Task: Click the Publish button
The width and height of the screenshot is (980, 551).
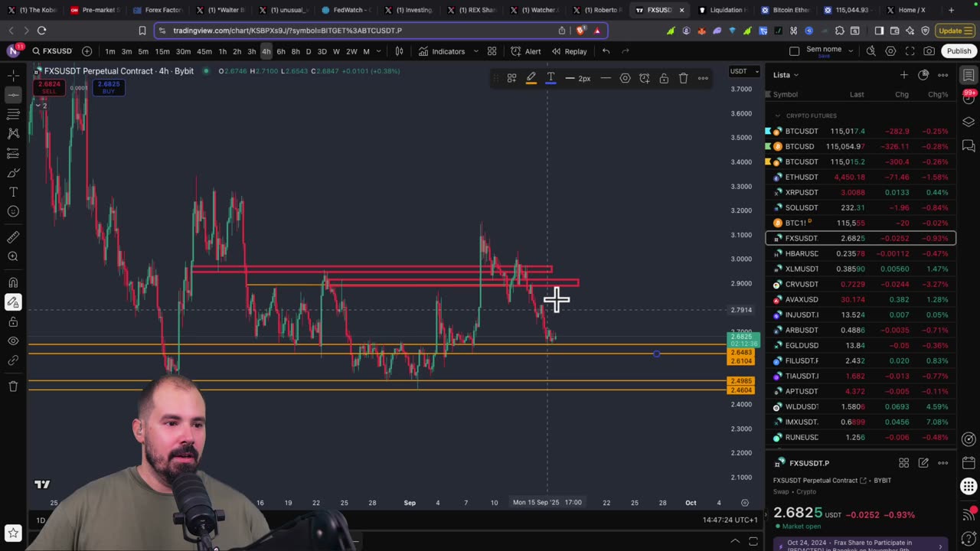Action: tap(959, 51)
